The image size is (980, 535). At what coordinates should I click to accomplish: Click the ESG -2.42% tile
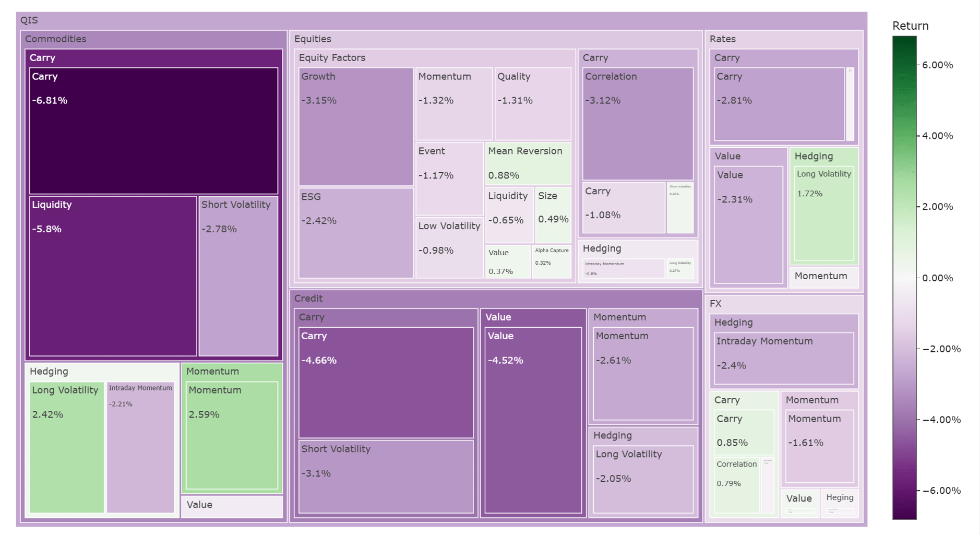356,233
